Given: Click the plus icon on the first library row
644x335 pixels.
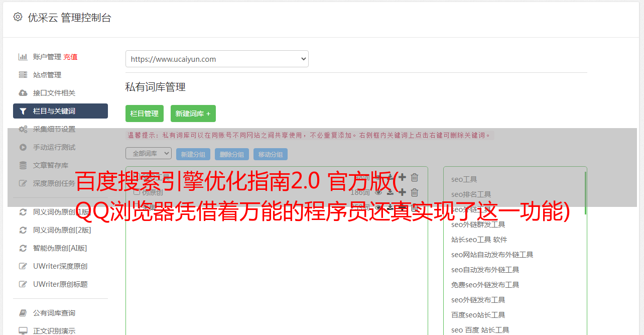Looking at the screenshot, I should 402,177.
